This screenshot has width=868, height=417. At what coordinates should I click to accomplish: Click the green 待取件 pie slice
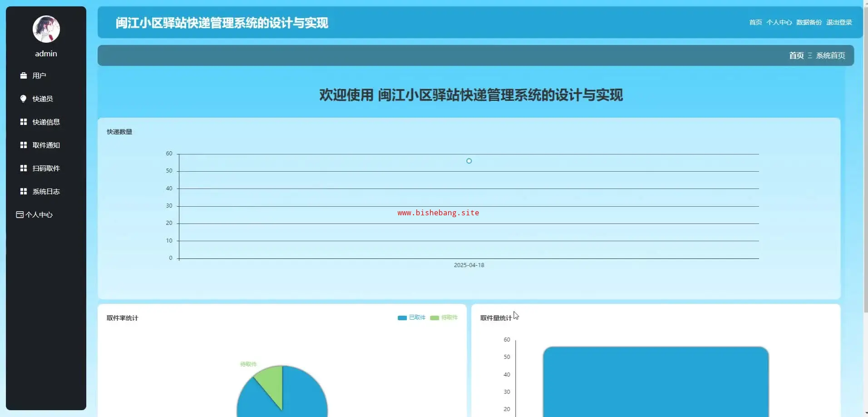coord(271,384)
